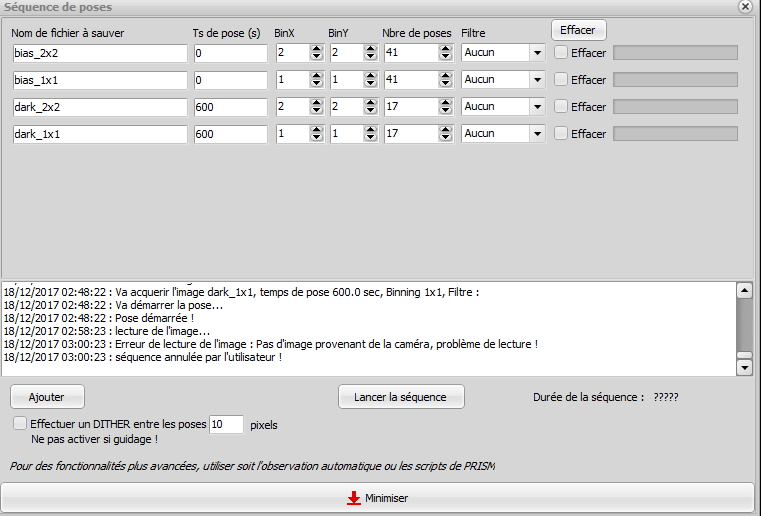Click the red download arrow on Minimiser
Viewport: 761px width, 516px height.
pyautogui.click(x=353, y=497)
